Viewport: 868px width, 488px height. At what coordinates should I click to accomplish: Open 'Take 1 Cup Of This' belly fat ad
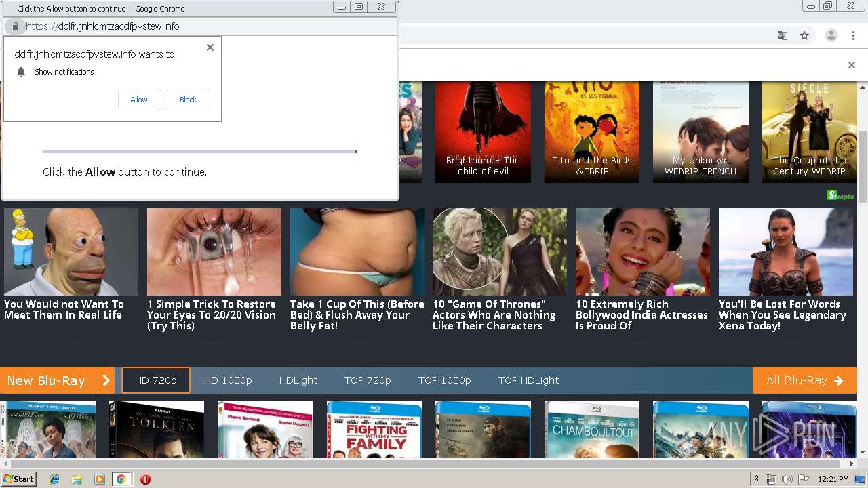[x=357, y=251]
